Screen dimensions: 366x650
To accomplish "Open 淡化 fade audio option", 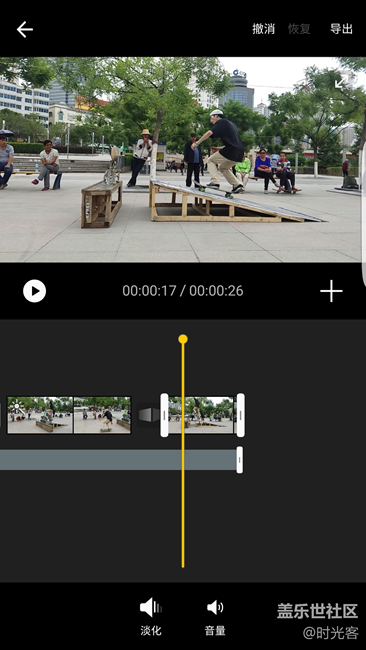I will click(x=151, y=616).
